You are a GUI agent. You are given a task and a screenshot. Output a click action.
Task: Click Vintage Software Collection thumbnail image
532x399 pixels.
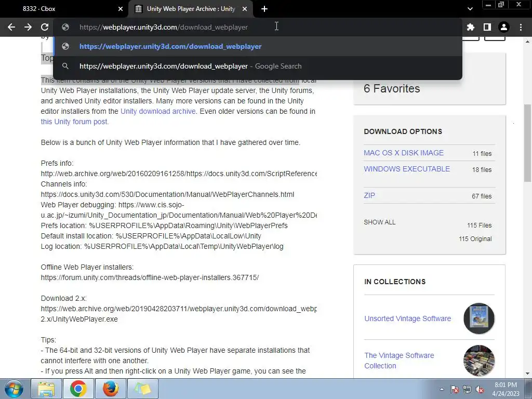(x=478, y=361)
